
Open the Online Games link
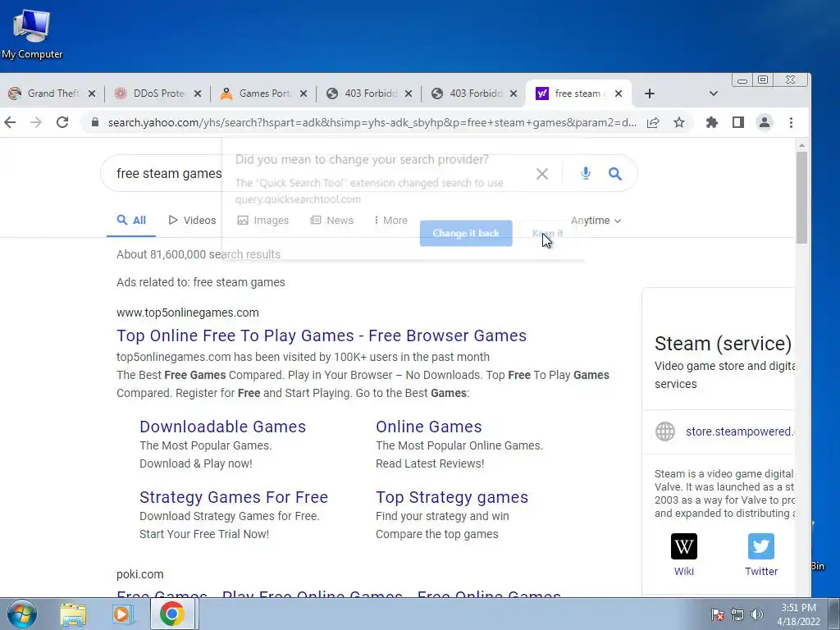[428, 427]
